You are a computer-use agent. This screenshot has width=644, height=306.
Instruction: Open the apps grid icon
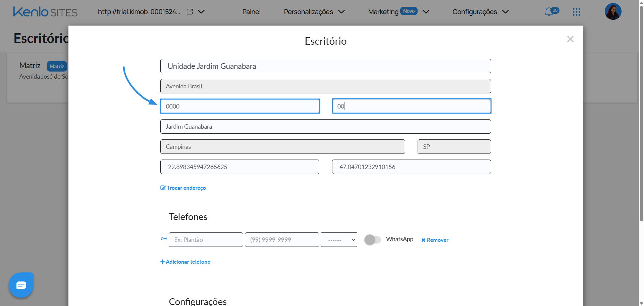coord(576,12)
